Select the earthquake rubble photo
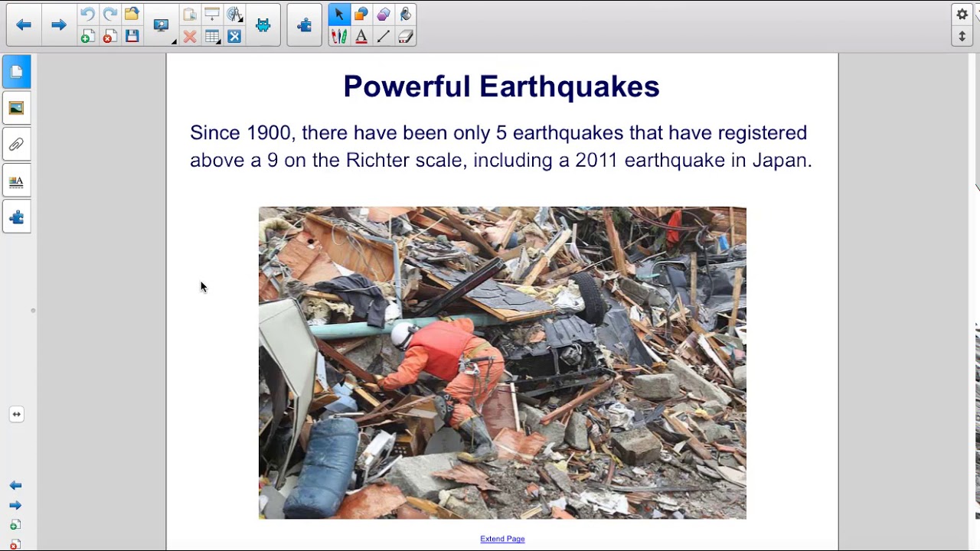Screen dimensions: 980x551 (502, 363)
